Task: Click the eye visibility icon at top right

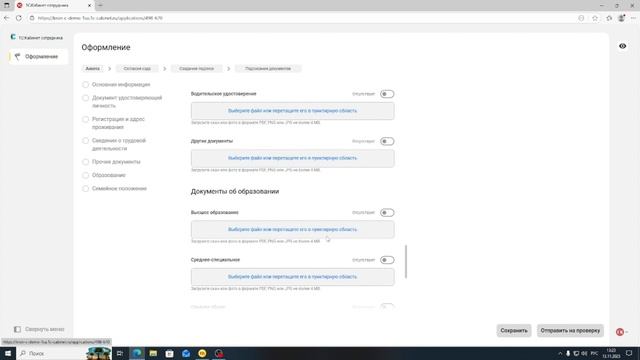Action: (622, 46)
